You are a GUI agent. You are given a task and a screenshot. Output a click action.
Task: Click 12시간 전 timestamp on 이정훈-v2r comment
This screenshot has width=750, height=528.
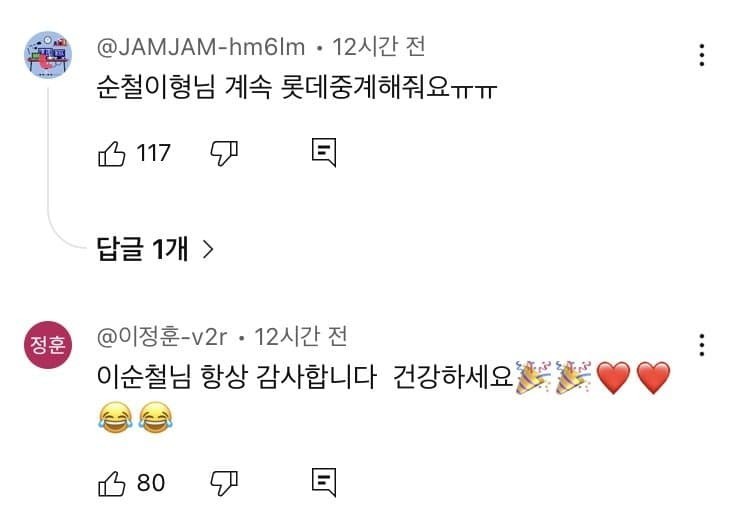pyautogui.click(x=300, y=337)
